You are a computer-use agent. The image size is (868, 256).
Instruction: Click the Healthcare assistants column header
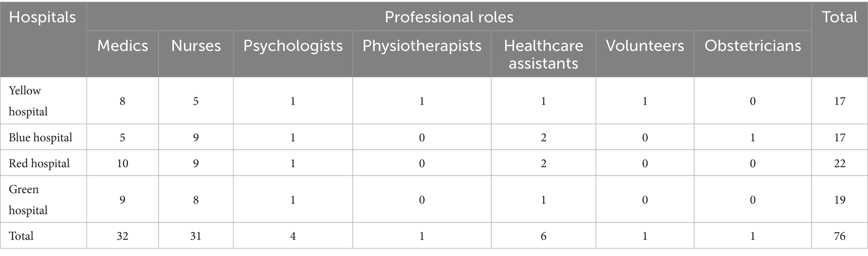tap(543, 54)
